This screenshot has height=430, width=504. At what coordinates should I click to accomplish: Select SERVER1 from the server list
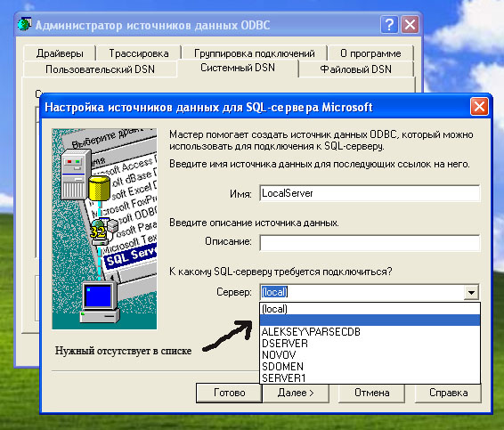[370, 378]
